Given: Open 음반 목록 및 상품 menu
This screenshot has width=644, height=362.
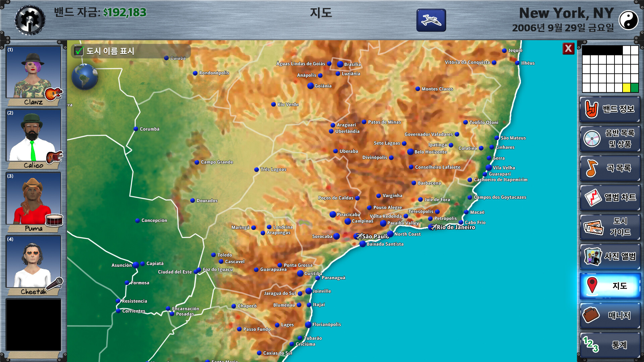Looking at the screenshot, I should point(610,138).
